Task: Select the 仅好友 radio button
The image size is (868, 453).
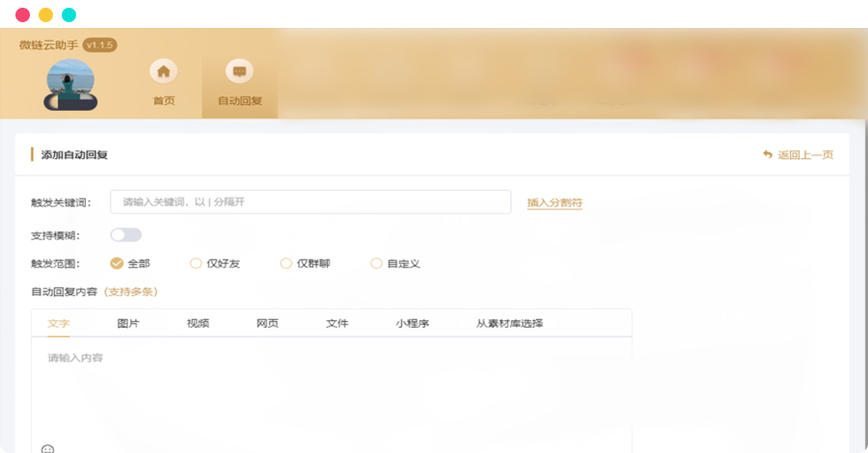Action: pos(196,263)
